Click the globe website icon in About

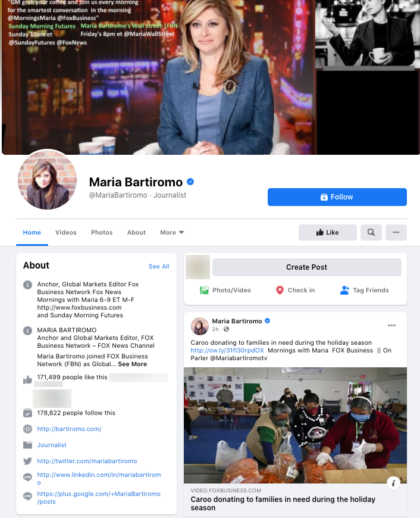[x=28, y=429]
